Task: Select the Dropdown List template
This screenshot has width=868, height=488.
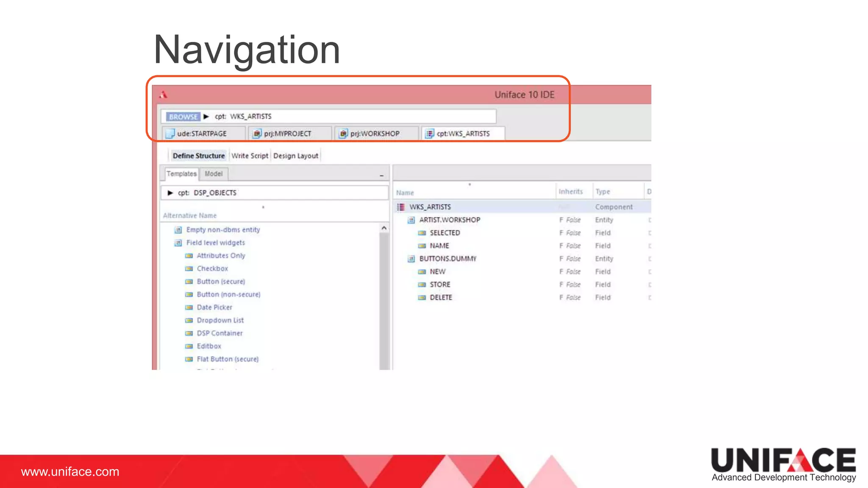Action: 220,320
